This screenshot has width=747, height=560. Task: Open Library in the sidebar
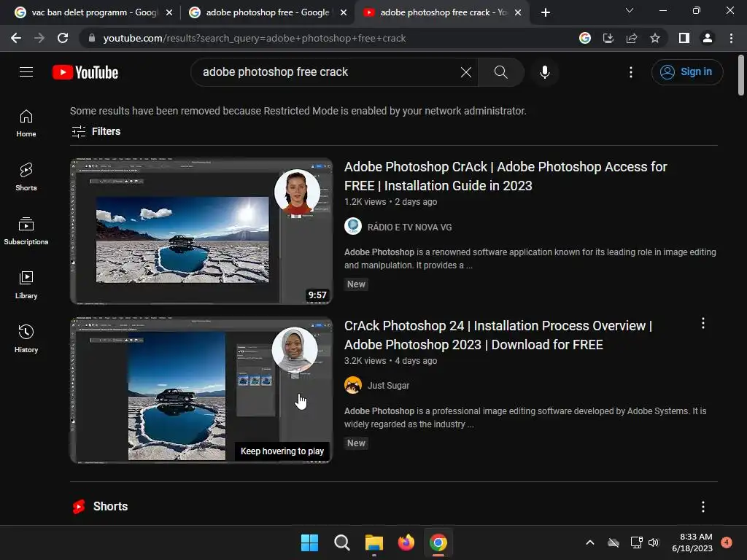(26, 285)
